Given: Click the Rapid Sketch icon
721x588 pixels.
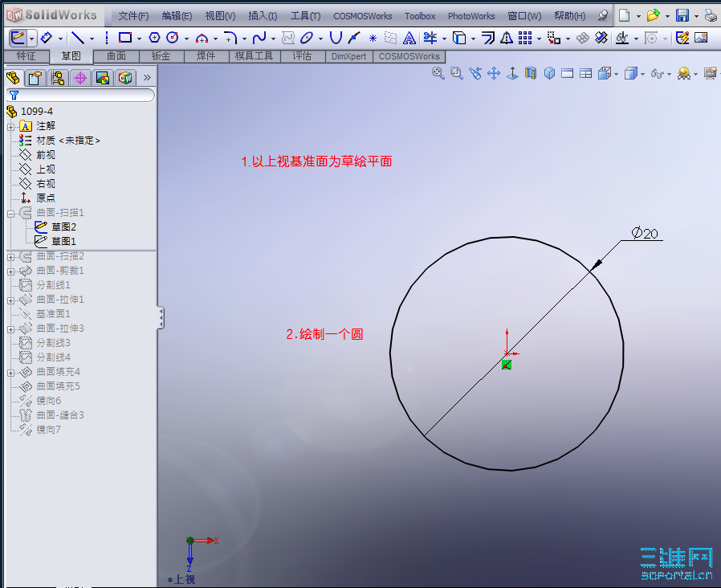Looking at the screenshot, I should (682, 38).
